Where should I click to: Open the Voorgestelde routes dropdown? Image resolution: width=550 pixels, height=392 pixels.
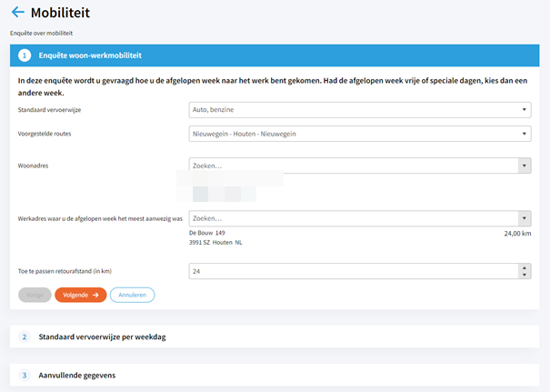click(x=360, y=134)
